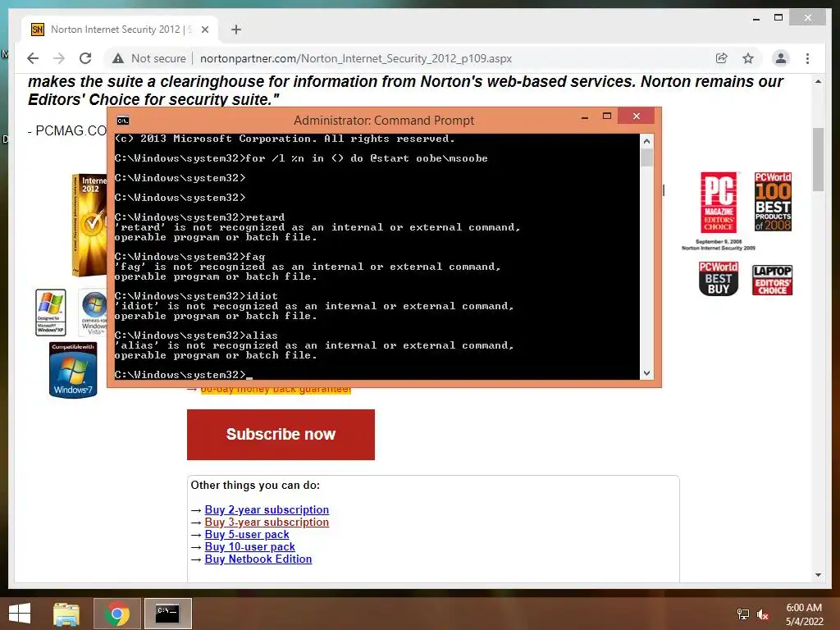The height and width of the screenshot is (630, 840).
Task: Go back using Chrome's back arrow
Action: [33, 58]
